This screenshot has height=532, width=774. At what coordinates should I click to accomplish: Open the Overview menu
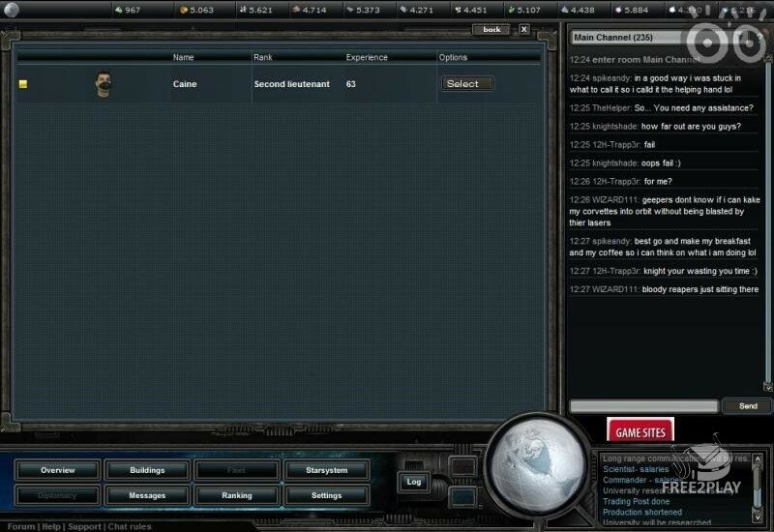(58, 470)
